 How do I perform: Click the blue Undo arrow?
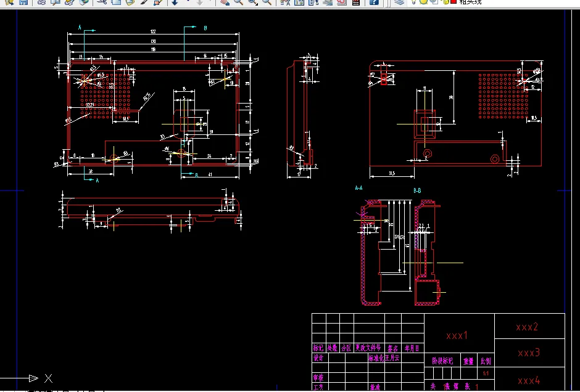pos(175,2)
